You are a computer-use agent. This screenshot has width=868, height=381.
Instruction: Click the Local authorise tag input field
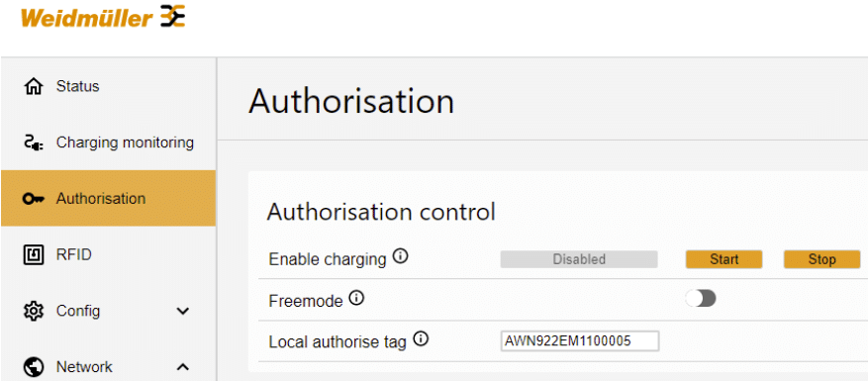pyautogui.click(x=580, y=341)
